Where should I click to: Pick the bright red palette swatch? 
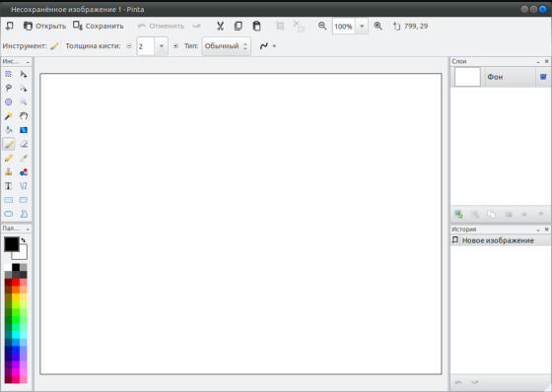(16, 282)
